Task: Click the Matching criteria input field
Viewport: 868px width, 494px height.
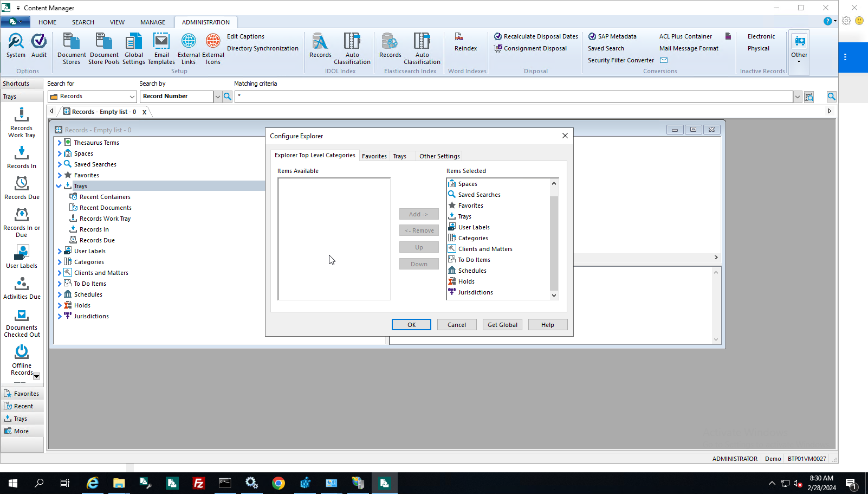Action: 514,97
